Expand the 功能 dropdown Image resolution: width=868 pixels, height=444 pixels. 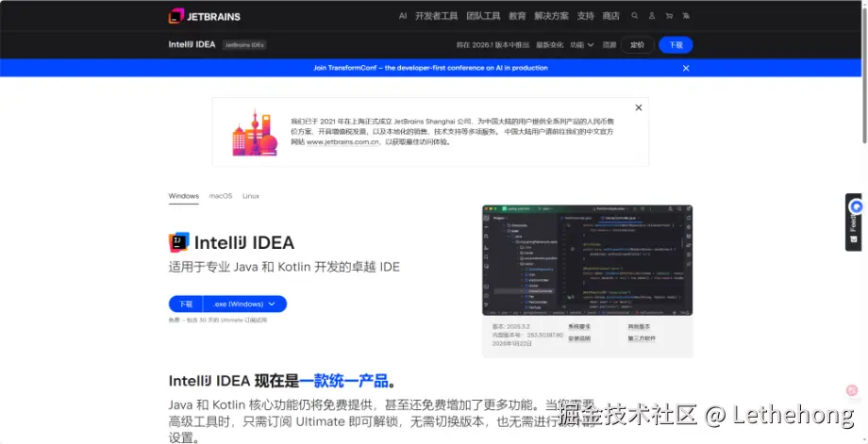[x=582, y=45]
